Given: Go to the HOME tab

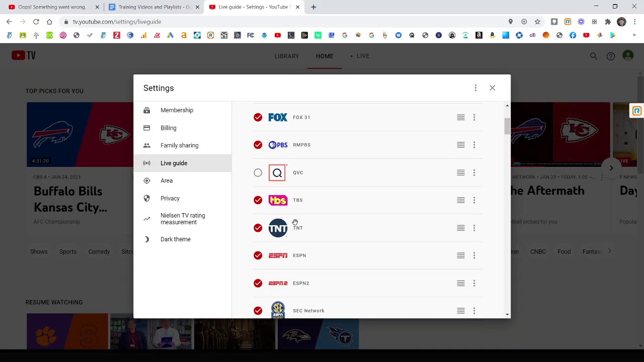Looking at the screenshot, I should pos(325,56).
